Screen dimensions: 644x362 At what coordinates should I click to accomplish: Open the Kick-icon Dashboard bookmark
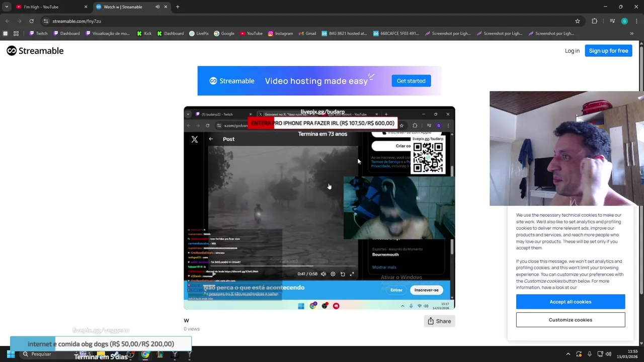[171, 34]
